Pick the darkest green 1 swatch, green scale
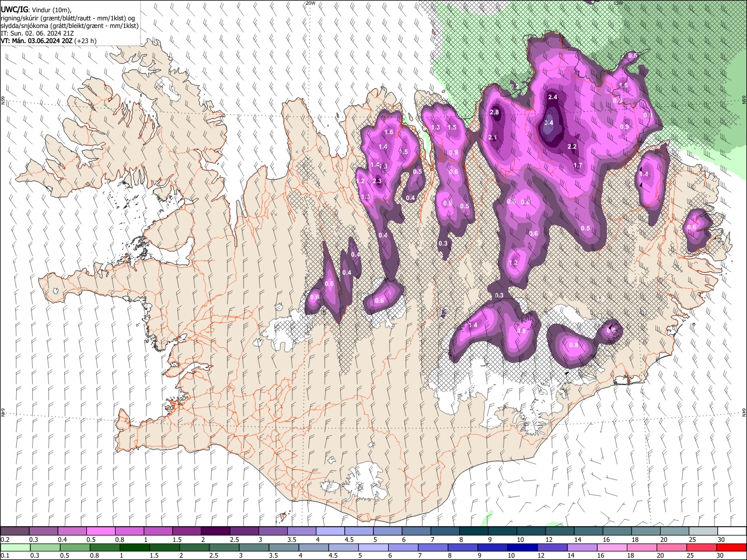The image size is (747, 560). click(134, 548)
